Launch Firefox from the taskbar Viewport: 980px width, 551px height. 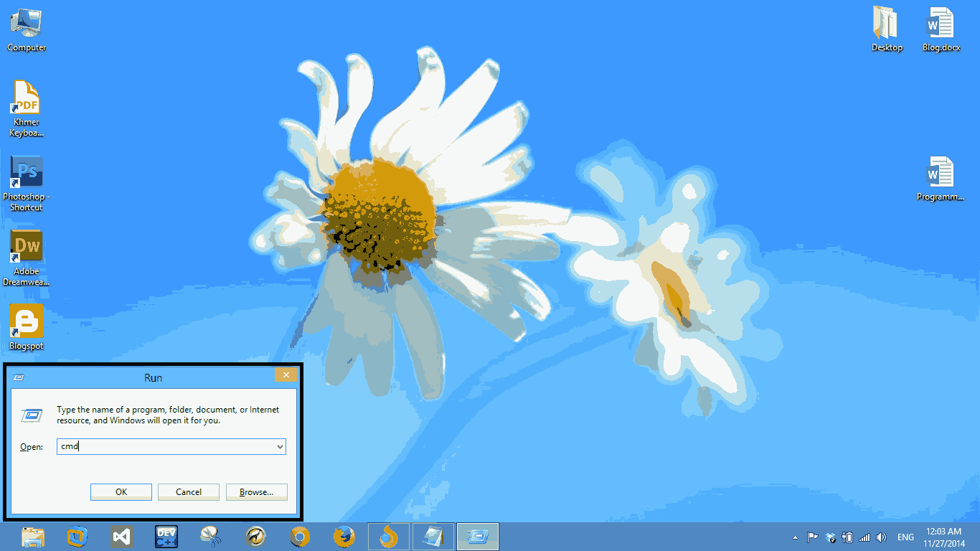(x=344, y=536)
